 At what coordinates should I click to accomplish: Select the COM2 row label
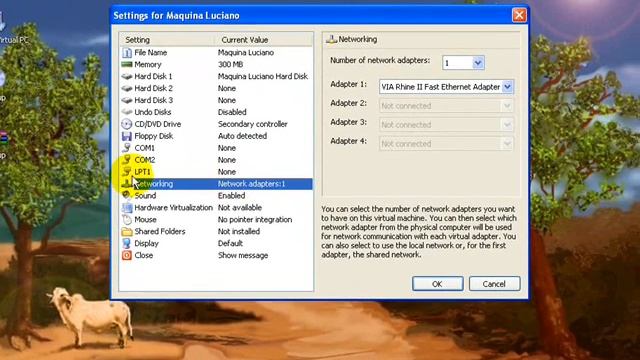pyautogui.click(x=145, y=160)
